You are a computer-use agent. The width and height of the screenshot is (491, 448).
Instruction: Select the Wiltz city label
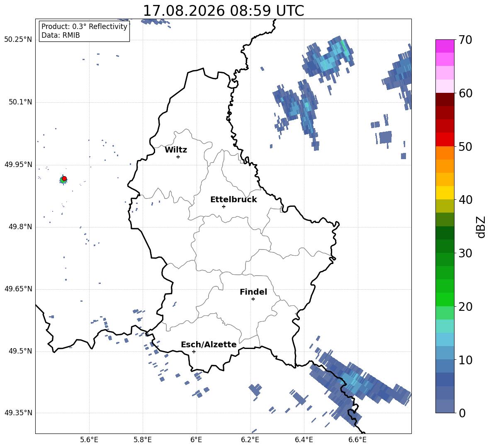pos(176,150)
